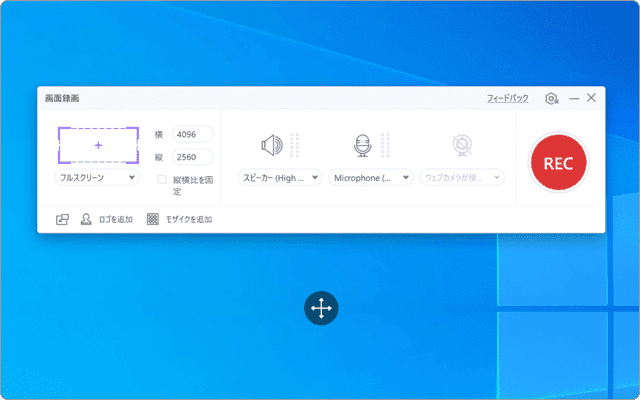Click the speaker volume level meter

tap(295, 145)
